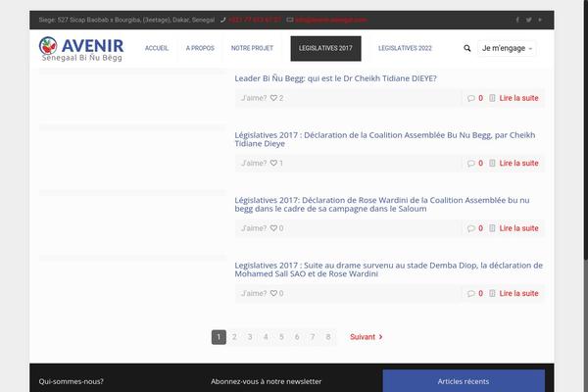Viewport: 588px width, 392px height.
Task: Click Lire la suite for Dr Cheikh Tidiane DIEYE article
Action: point(518,98)
